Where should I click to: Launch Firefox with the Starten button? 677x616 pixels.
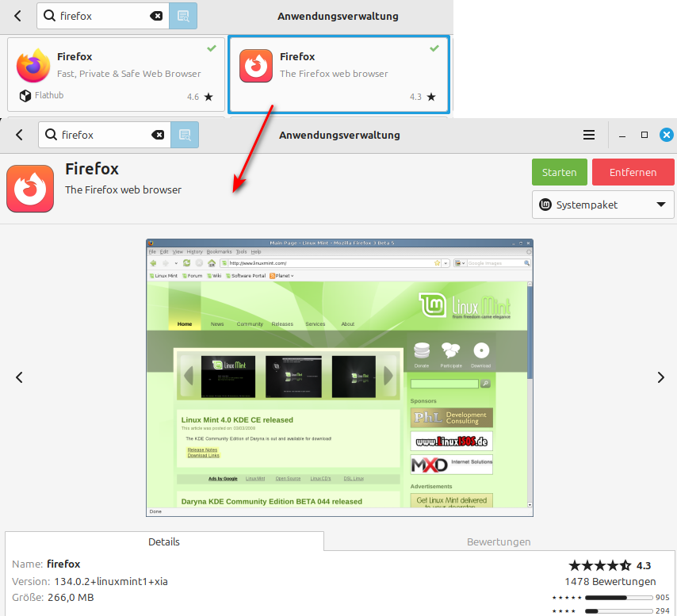pyautogui.click(x=559, y=172)
